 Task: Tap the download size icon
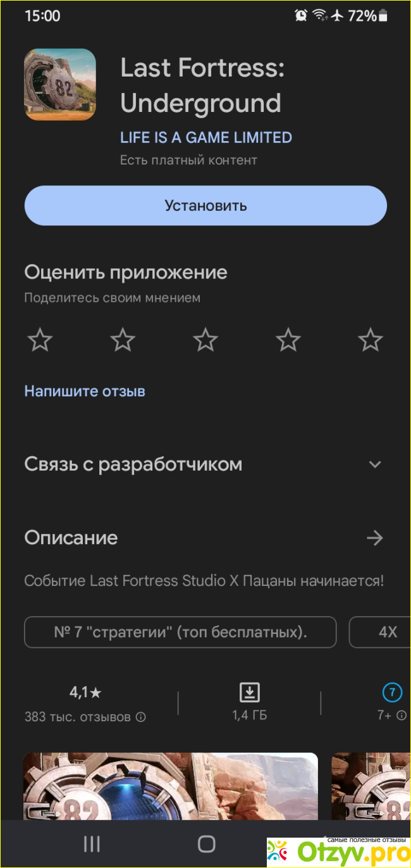point(250,693)
